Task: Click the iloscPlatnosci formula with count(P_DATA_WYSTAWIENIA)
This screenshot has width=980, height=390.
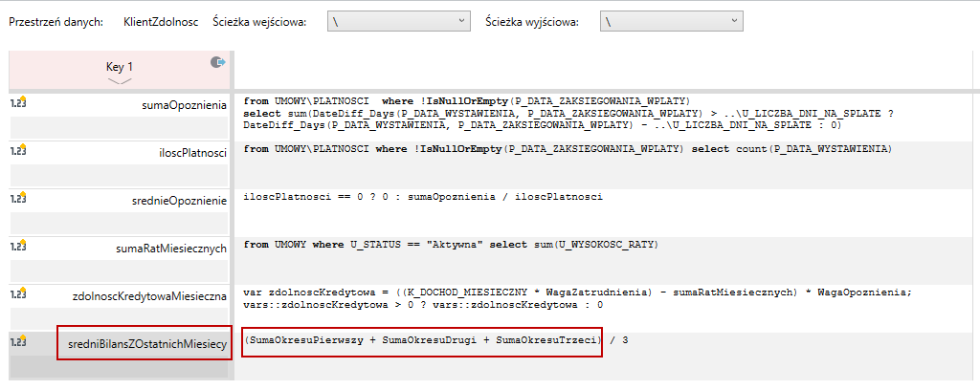Action: click(568, 149)
